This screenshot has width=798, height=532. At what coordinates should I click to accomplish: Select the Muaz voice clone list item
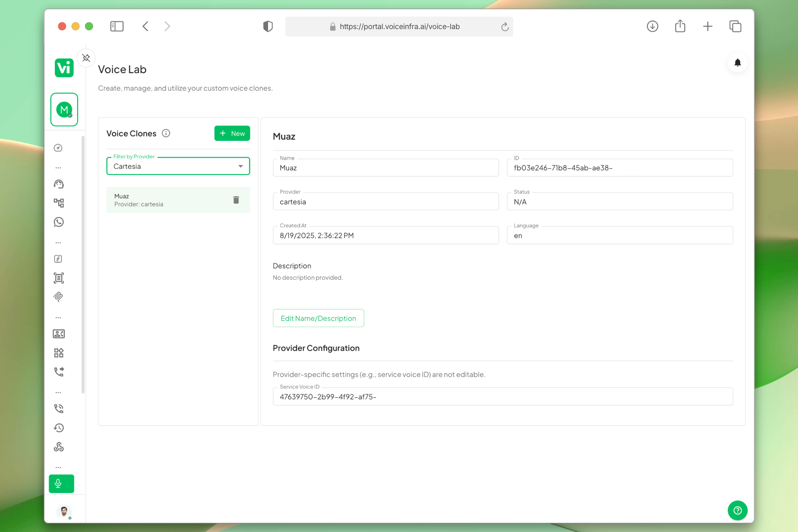[x=178, y=200]
